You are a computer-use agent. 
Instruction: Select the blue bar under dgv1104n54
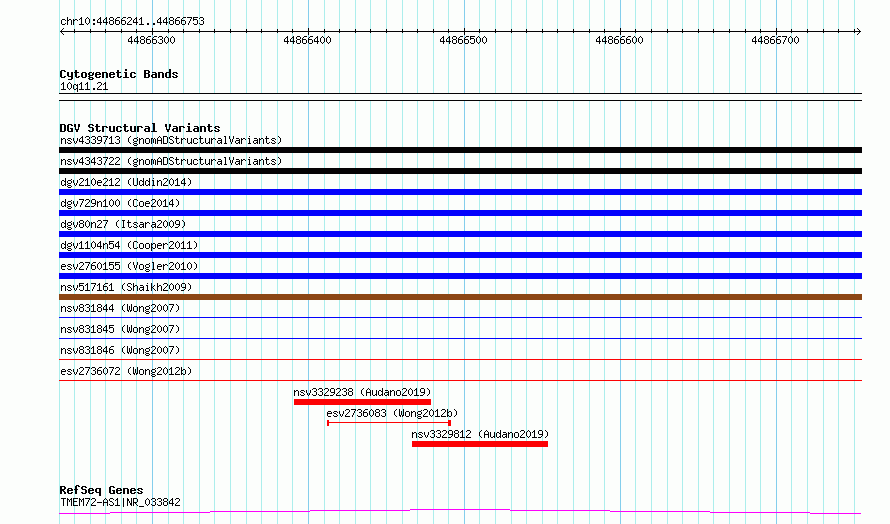(x=460, y=255)
